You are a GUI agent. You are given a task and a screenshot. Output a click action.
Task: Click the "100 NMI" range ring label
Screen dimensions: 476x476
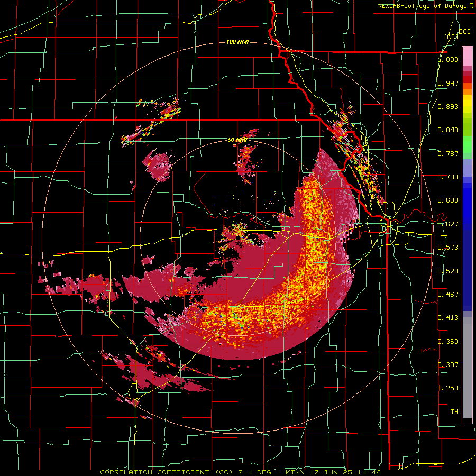click(237, 42)
